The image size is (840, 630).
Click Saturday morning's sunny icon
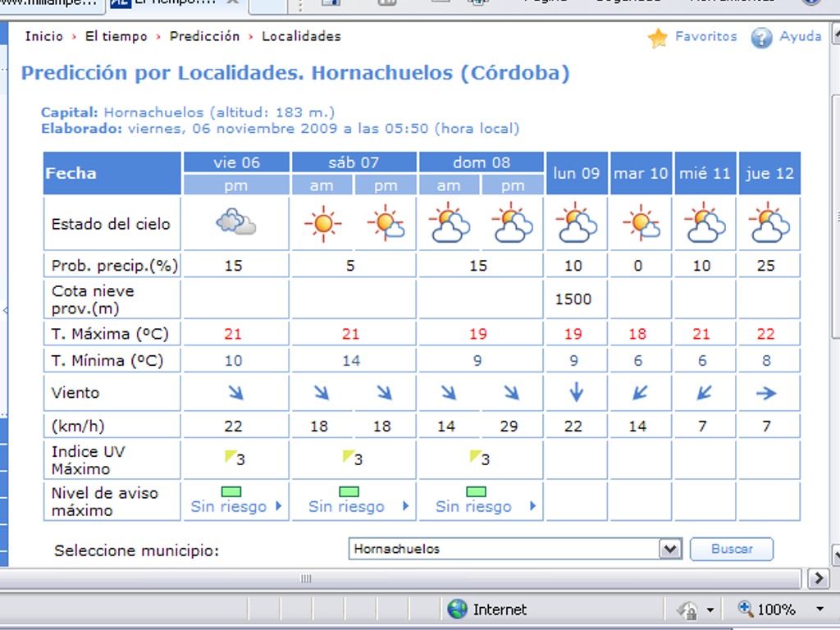pos(322,223)
